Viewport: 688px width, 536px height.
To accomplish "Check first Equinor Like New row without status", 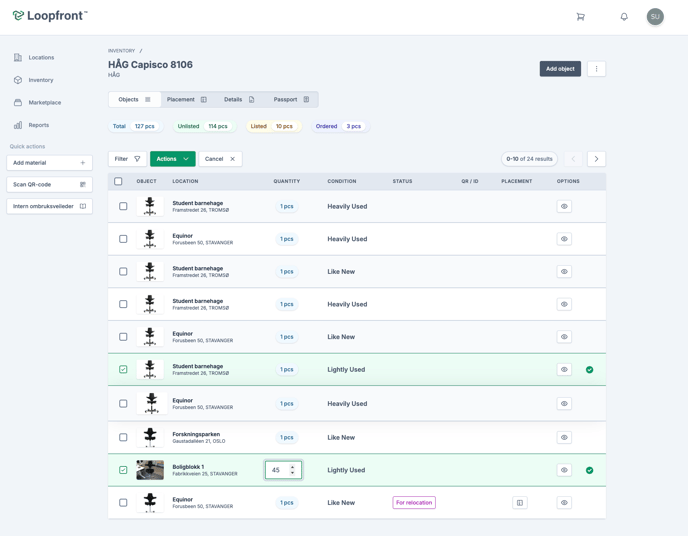I will click(x=123, y=337).
